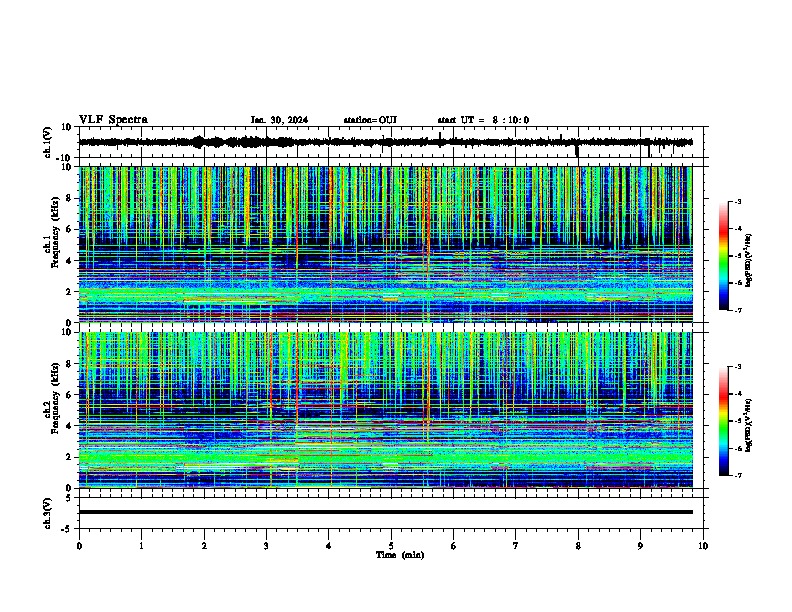This screenshot has width=792, height=612.
Task: Click time axis tick label "9"
Action: 640,546
